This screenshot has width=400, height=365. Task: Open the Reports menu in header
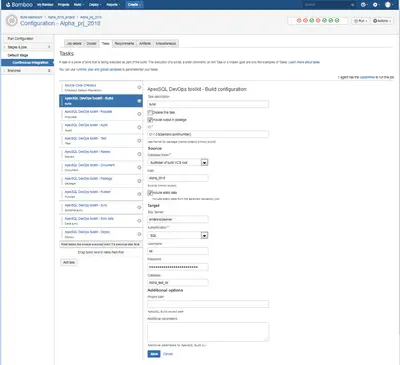(113, 5)
